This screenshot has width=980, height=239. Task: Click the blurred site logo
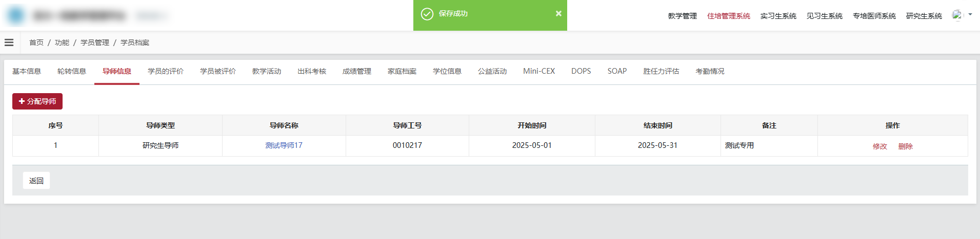pos(16,15)
